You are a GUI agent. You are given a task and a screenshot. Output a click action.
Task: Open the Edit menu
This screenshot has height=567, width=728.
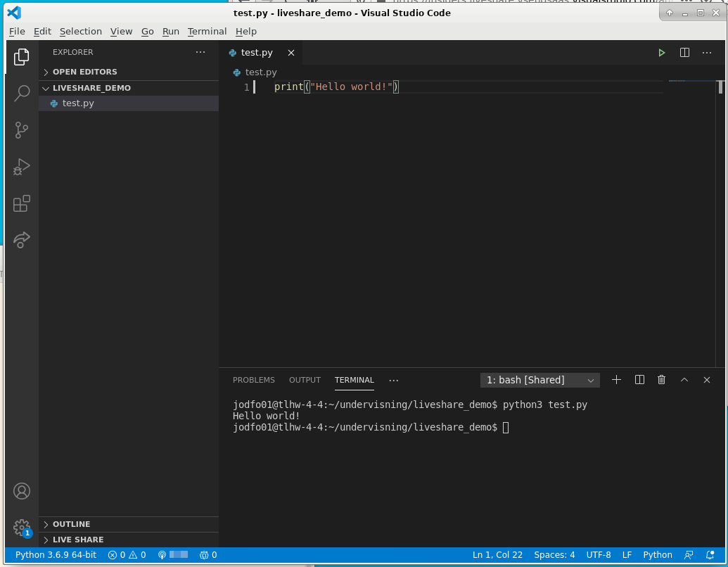pyautogui.click(x=42, y=31)
